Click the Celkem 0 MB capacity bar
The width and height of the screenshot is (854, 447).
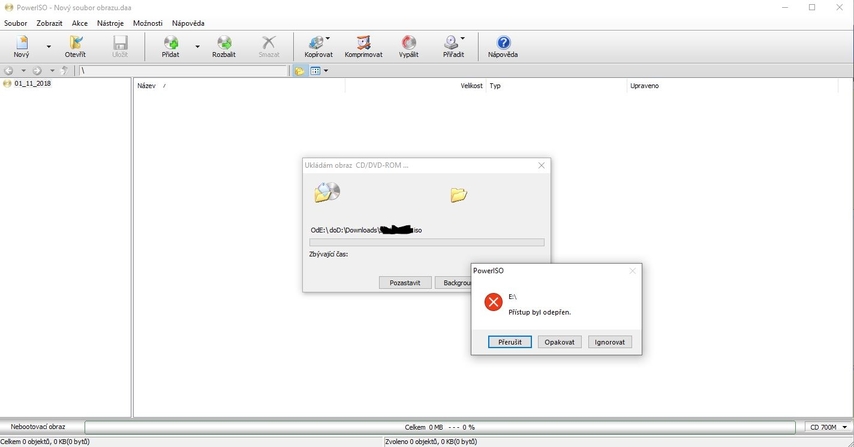[x=440, y=427]
